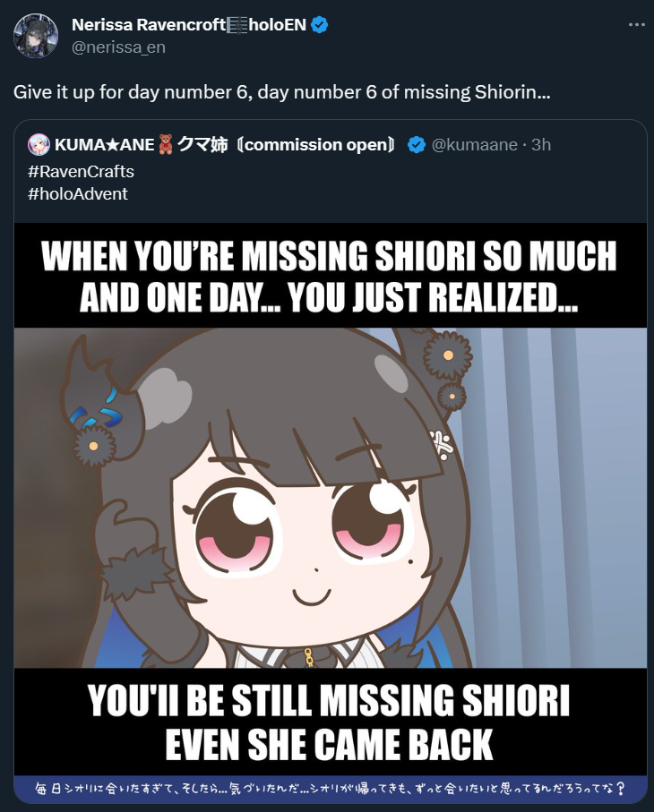654x812 pixels.
Task: Open the Shiori meme image
Action: point(331,513)
